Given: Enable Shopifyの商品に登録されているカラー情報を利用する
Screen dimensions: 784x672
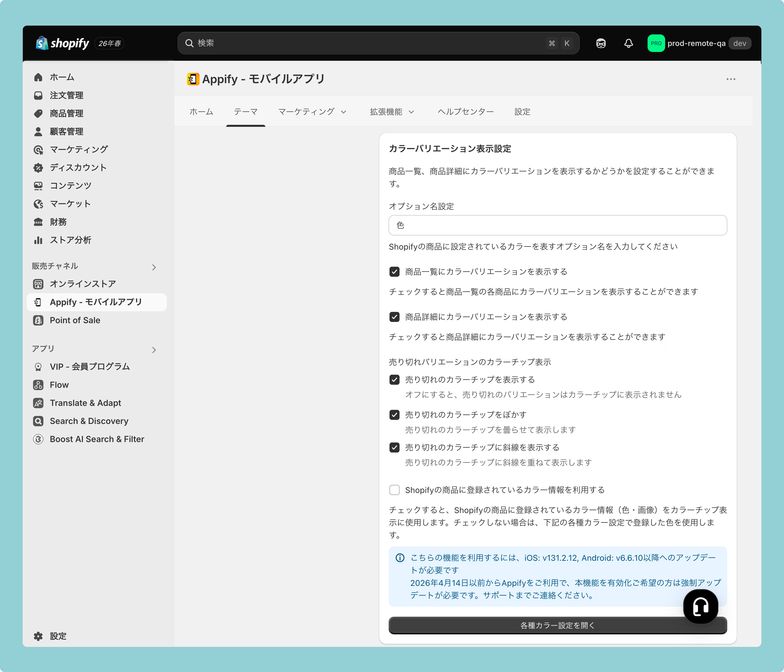Looking at the screenshot, I should pos(394,490).
